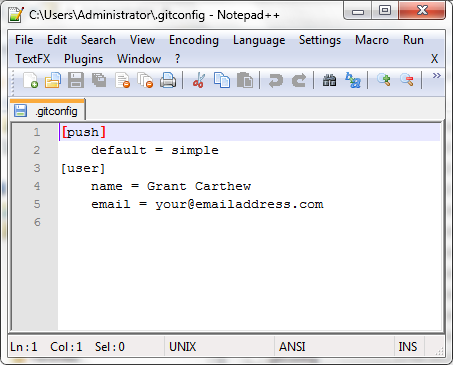453x365 pixels.
Task: Close document with menu bar X
Action: [x=434, y=59]
